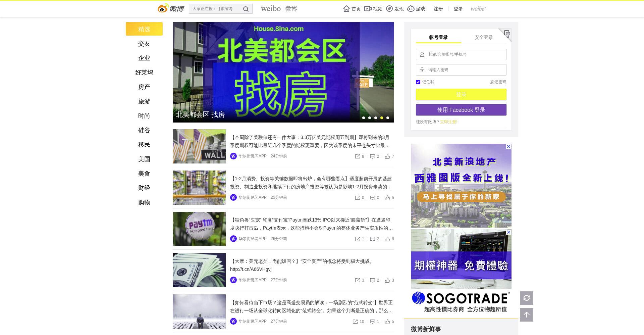Click 使用 Facebook 登录 button

tap(461, 110)
